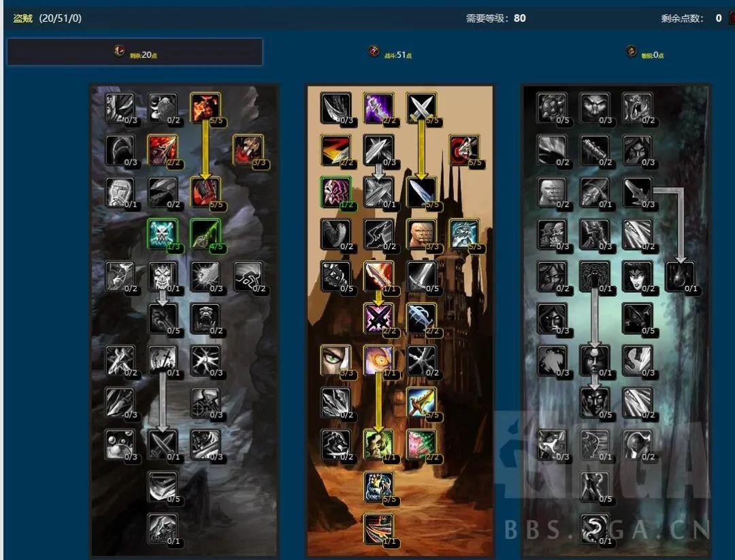Click Hack and Slash sword icon (0/5)

(x=421, y=276)
